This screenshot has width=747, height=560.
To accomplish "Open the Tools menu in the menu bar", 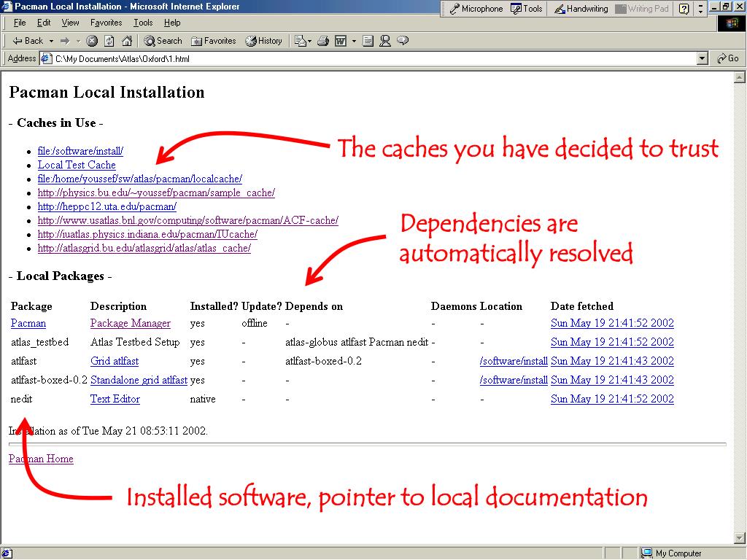I will click(143, 23).
